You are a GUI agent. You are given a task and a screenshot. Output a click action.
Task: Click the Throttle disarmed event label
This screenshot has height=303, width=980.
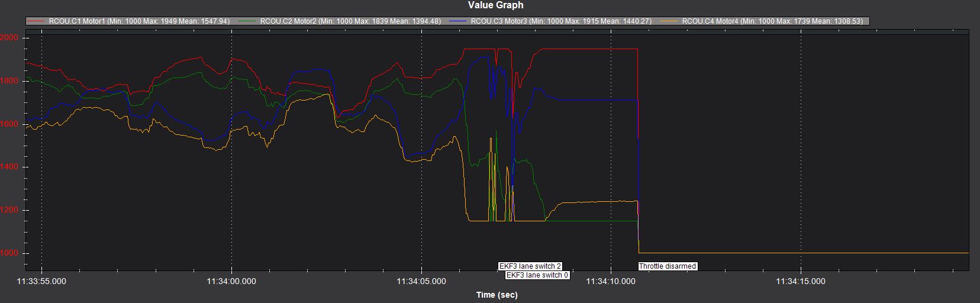(667, 266)
